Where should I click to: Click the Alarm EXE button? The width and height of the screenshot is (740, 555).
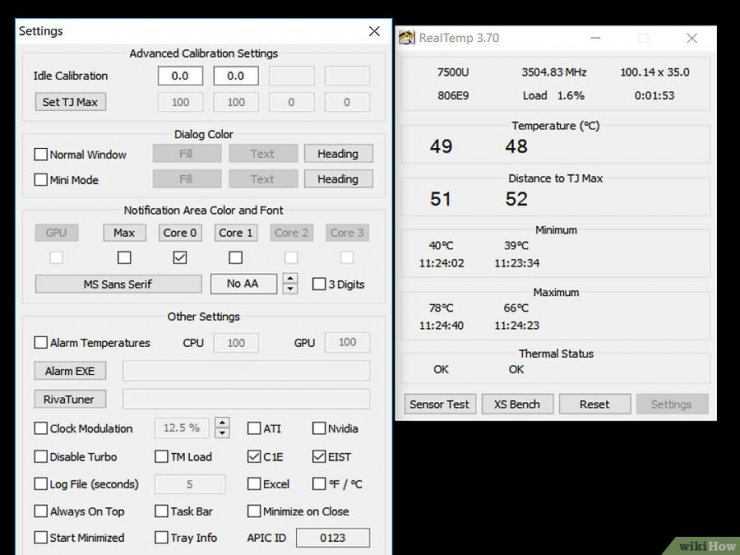(x=70, y=371)
